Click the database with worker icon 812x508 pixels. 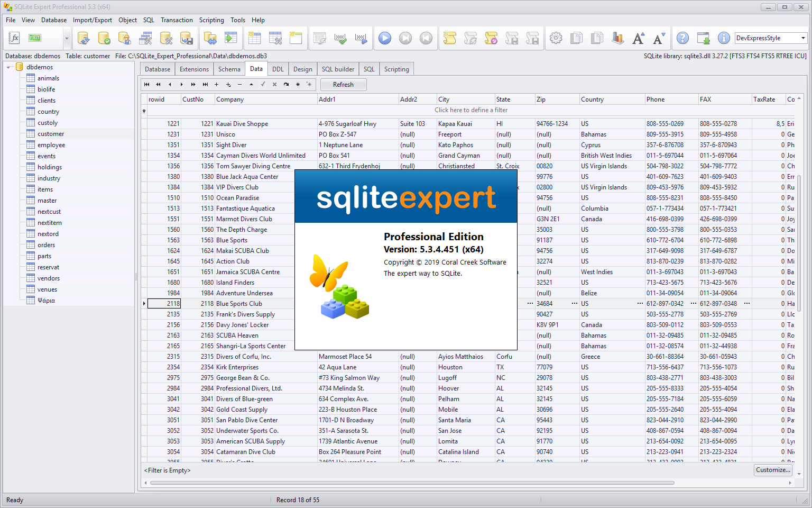point(125,38)
